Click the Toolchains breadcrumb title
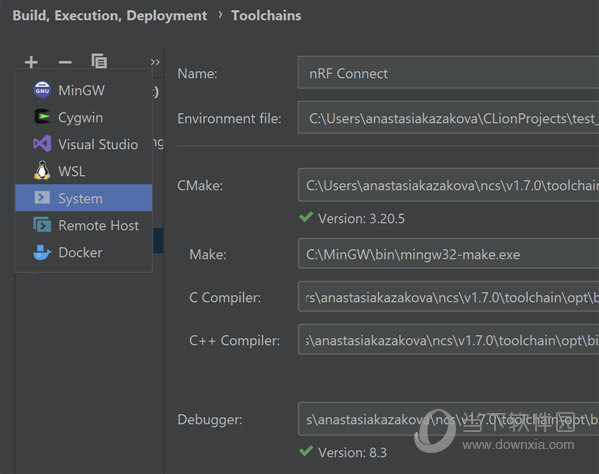Screen dimensions: 599x474 tap(266, 15)
